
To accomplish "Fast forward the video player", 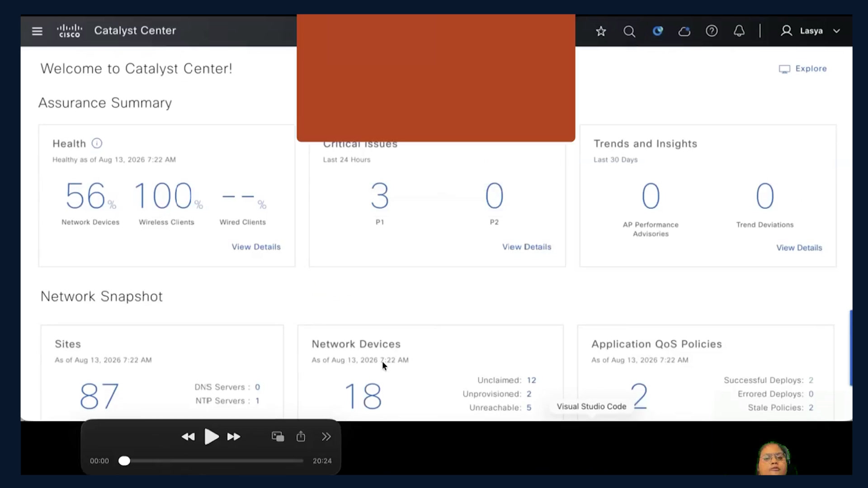I will click(234, 437).
